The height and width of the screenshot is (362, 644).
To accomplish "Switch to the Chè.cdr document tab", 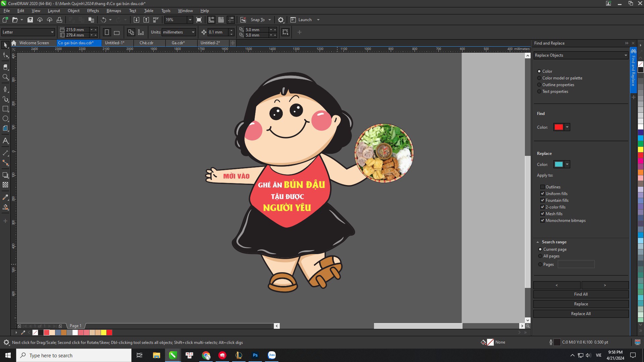I will point(147,43).
